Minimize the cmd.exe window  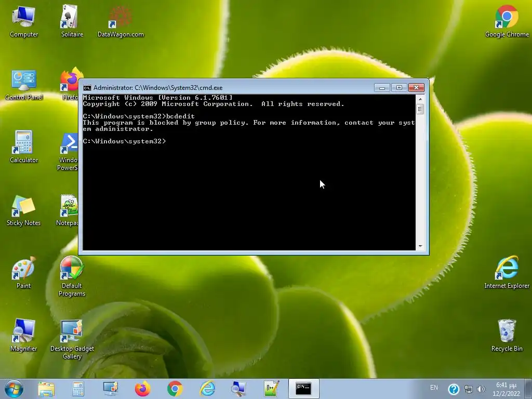click(382, 87)
